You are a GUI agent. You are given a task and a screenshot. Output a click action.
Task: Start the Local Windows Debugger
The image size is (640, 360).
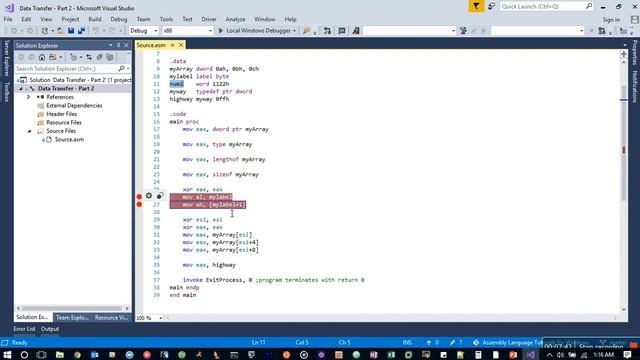tap(254, 31)
